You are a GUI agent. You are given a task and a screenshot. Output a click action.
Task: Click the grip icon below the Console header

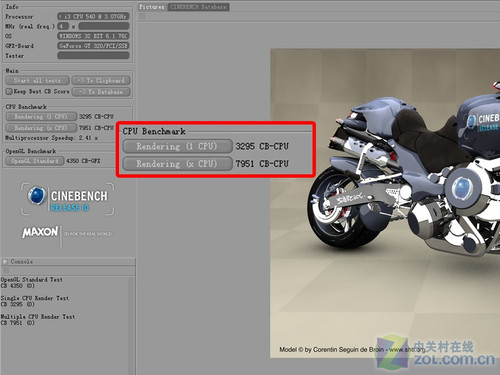(x=5, y=270)
